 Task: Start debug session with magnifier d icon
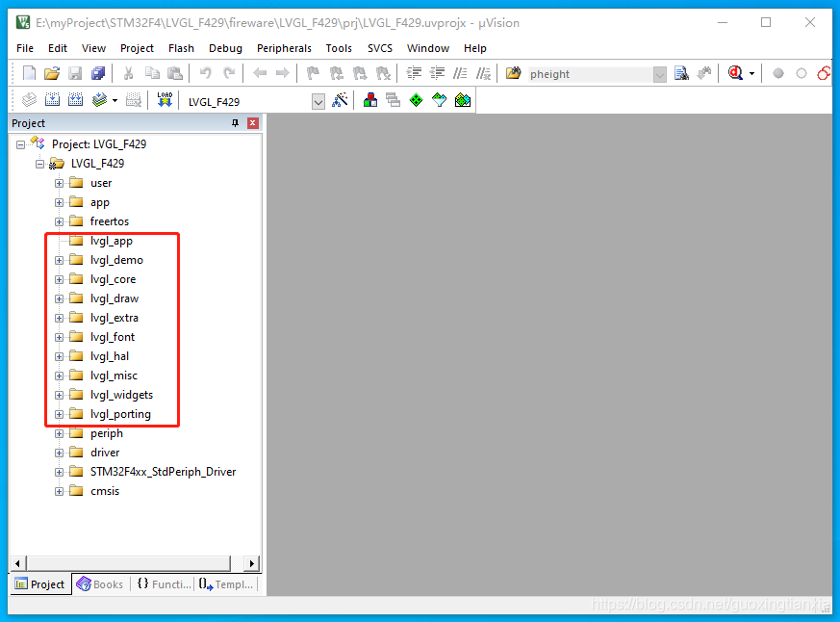[x=735, y=73]
